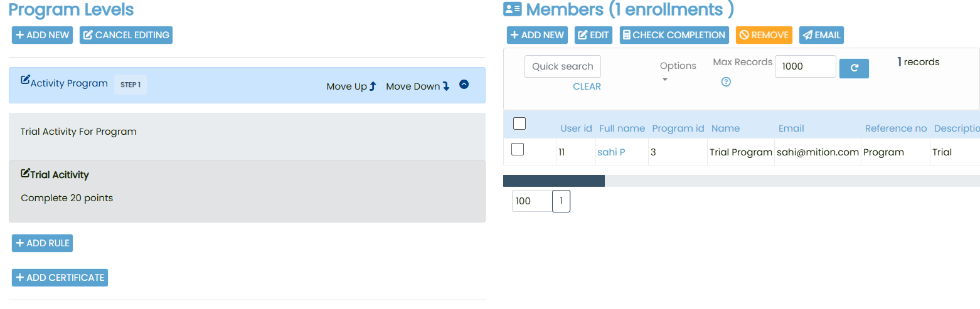The width and height of the screenshot is (980, 309).
Task: Click the page size field showing 100
Action: pyautogui.click(x=531, y=201)
